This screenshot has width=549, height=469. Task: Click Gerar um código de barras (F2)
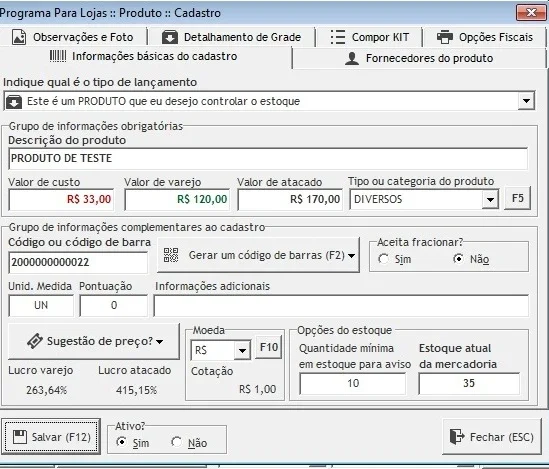click(x=258, y=255)
